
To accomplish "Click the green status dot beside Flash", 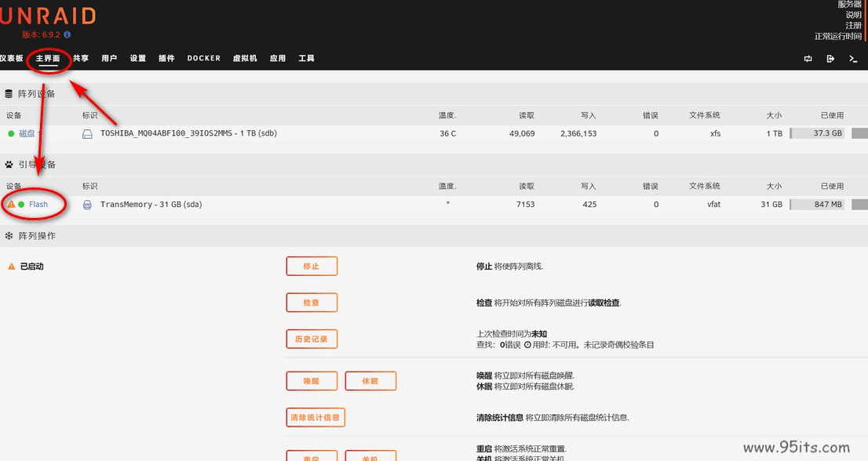I will tap(22, 205).
